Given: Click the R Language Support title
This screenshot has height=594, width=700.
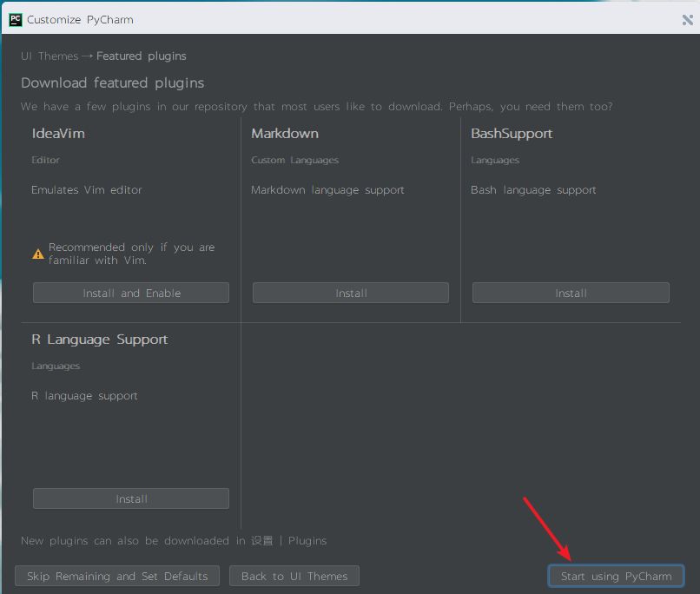Looking at the screenshot, I should point(100,340).
